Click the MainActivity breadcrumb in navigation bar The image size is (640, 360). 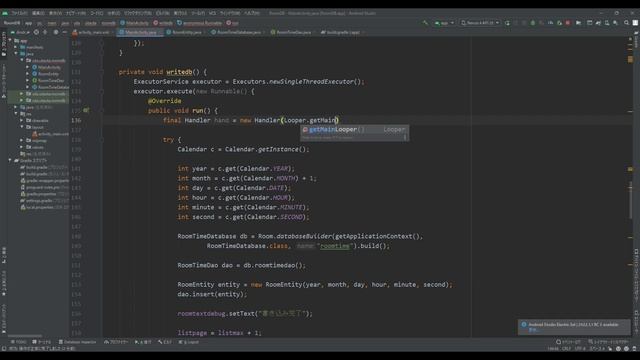134,23
